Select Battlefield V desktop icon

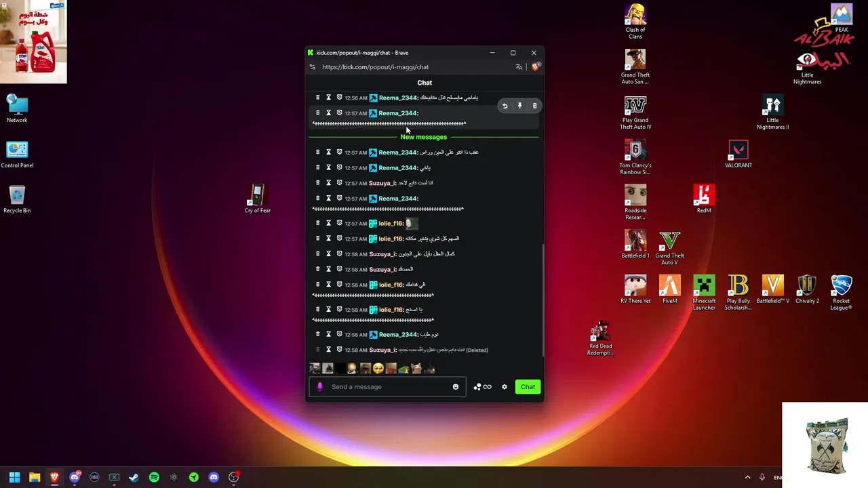point(772,289)
